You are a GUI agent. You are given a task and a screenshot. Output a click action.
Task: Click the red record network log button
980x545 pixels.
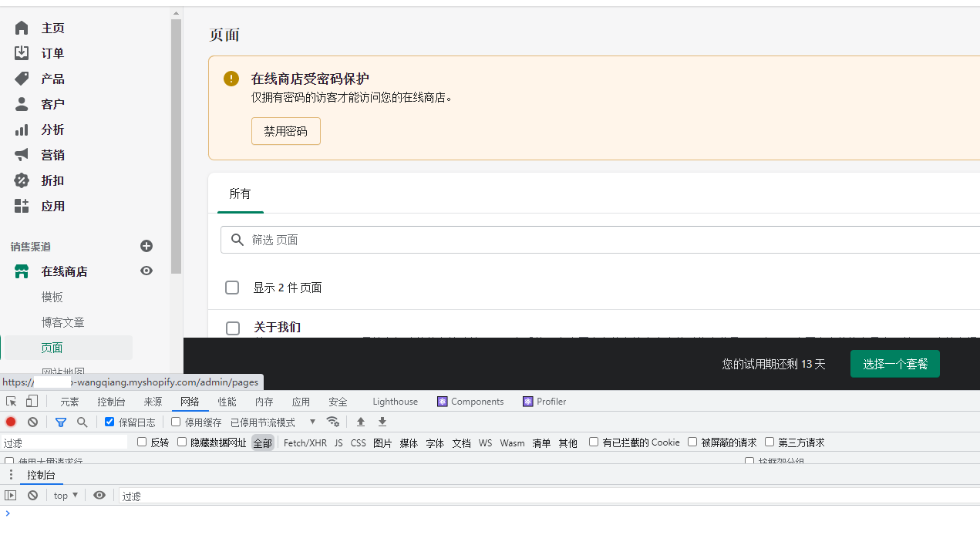click(x=11, y=422)
